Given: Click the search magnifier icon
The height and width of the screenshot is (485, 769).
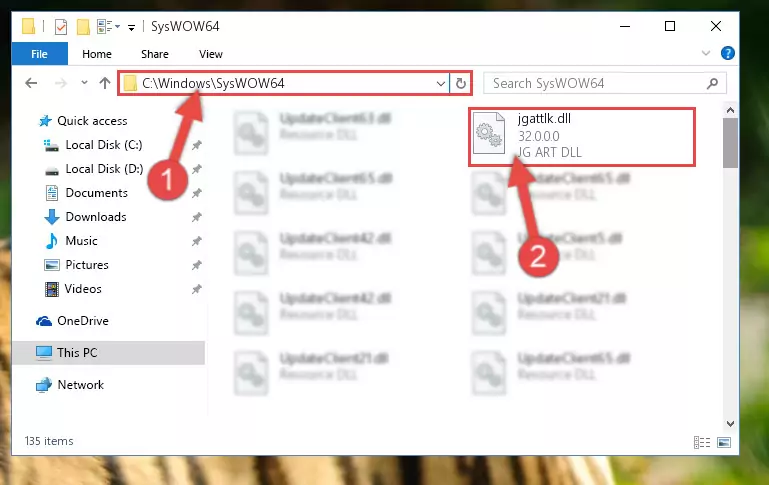Looking at the screenshot, I should click(712, 84).
